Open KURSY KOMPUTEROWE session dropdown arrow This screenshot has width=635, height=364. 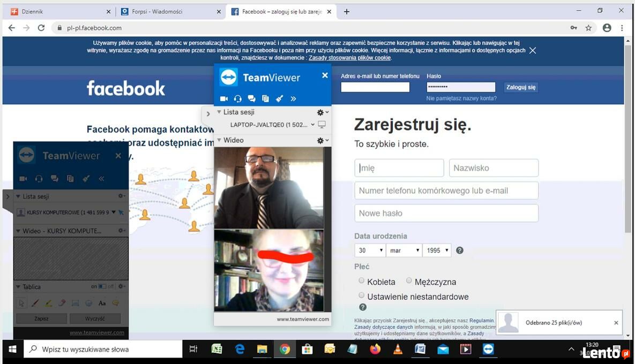114,213
